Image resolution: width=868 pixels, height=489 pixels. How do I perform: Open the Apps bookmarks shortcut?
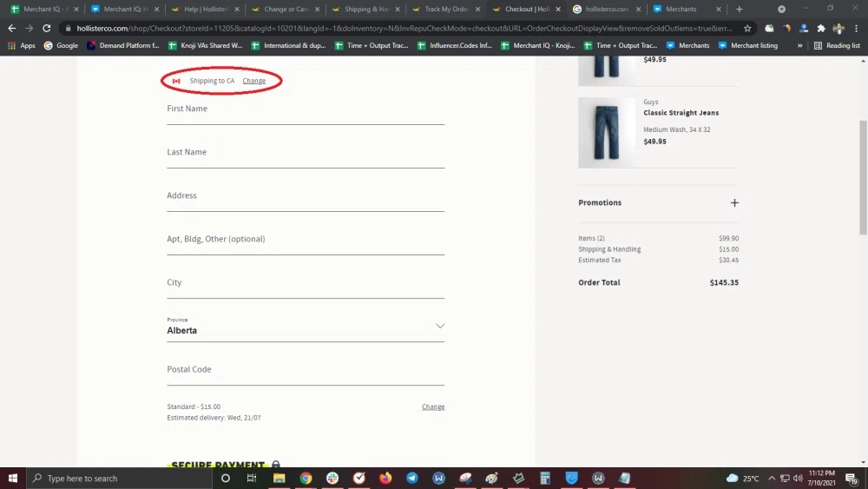coord(22,45)
